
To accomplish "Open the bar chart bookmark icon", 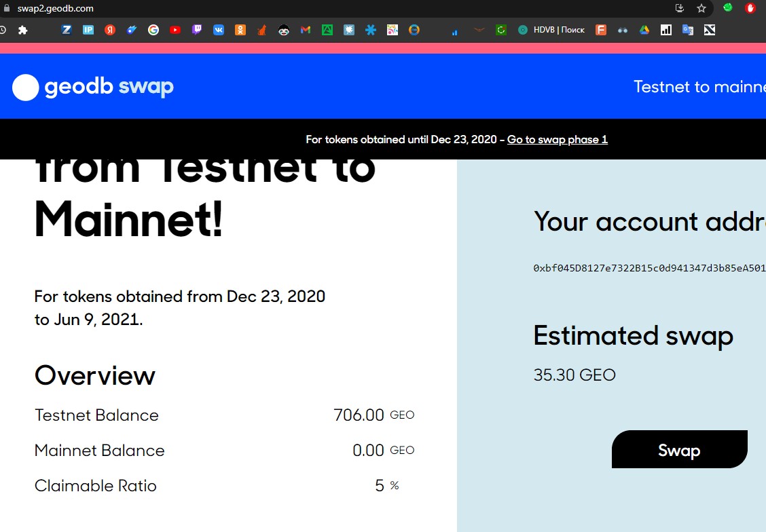I will [666, 31].
